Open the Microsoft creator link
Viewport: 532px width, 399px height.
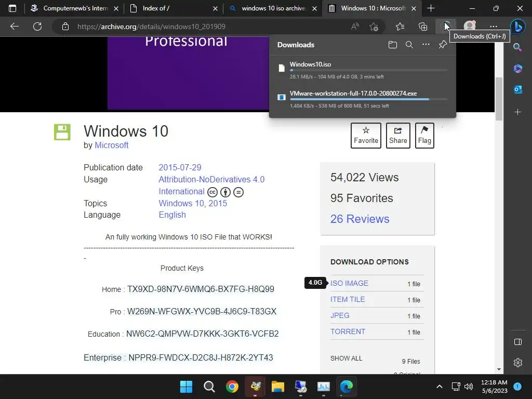[x=111, y=145]
